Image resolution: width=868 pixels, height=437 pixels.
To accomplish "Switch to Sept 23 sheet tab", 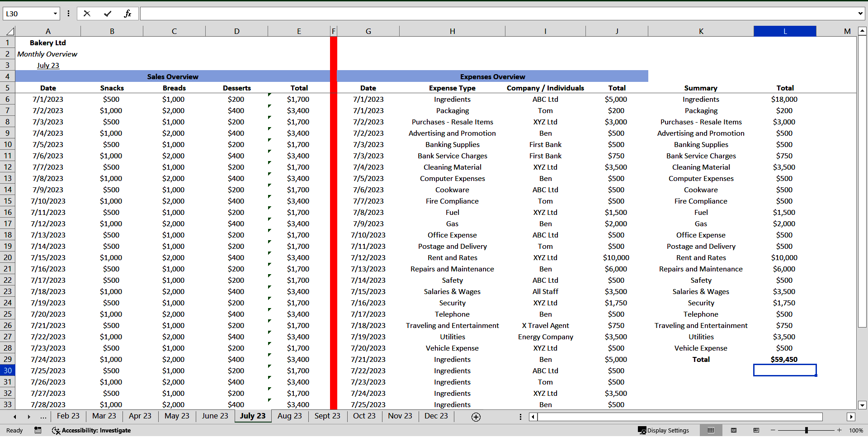I will coord(327,416).
